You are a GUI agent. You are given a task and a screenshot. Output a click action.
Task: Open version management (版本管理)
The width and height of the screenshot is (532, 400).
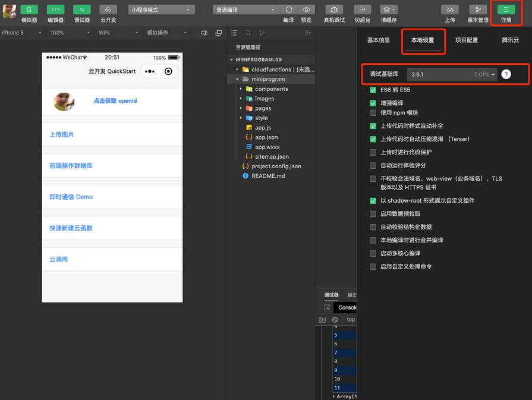(478, 10)
